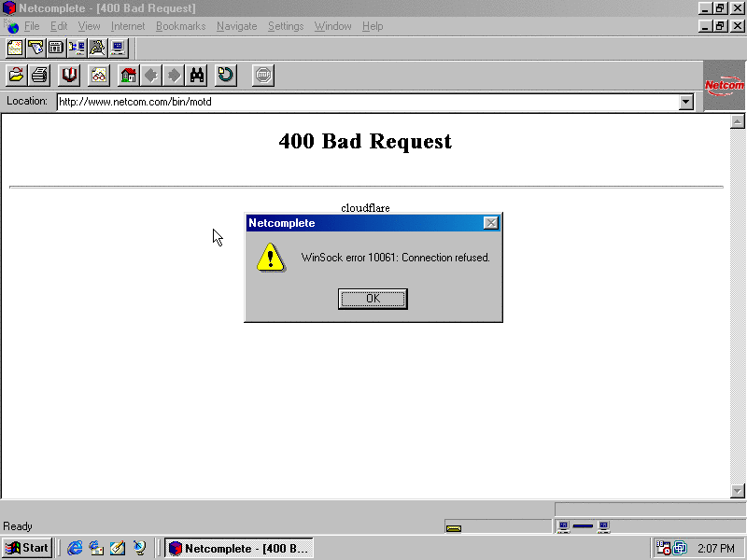Click the Location URL input field
Viewport: 747px width, 560px height.
[364, 102]
